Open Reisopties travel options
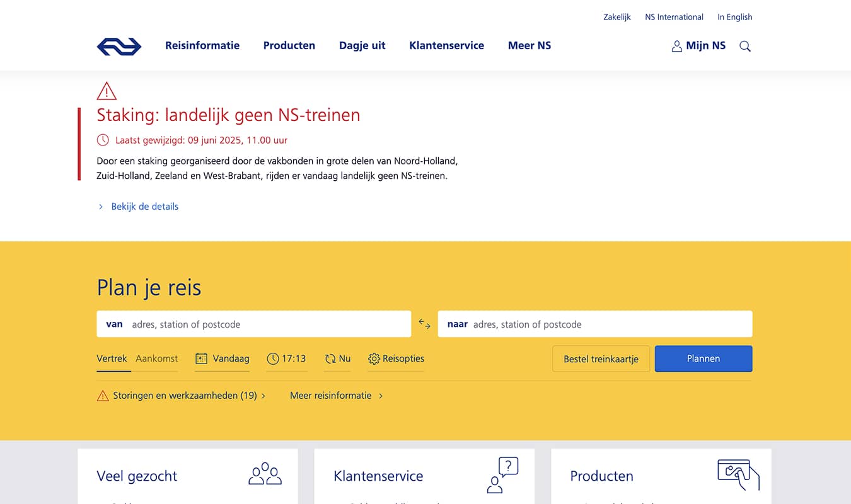Viewport: 851px width, 504px height. point(396,358)
